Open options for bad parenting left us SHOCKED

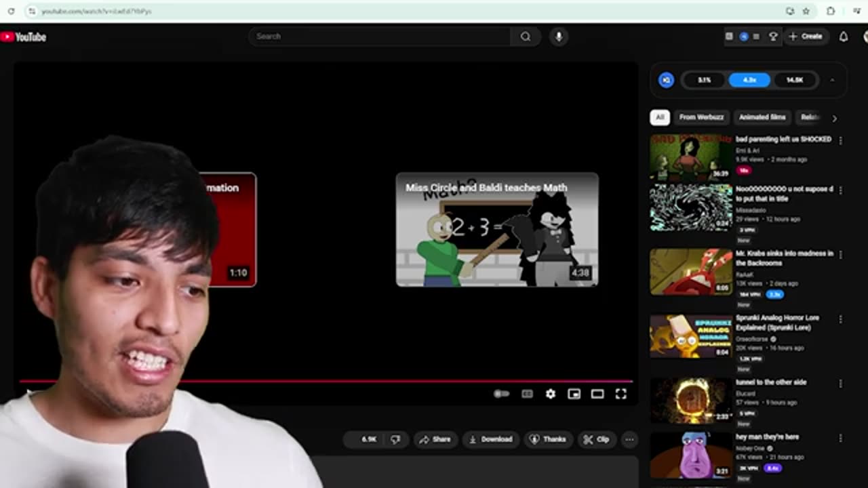(x=841, y=140)
